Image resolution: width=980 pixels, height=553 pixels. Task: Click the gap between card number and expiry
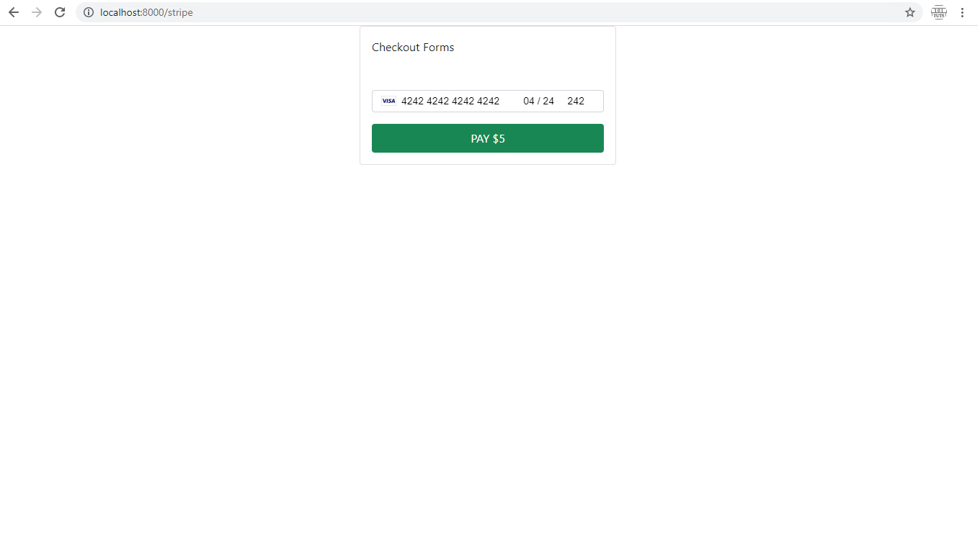[x=512, y=101]
